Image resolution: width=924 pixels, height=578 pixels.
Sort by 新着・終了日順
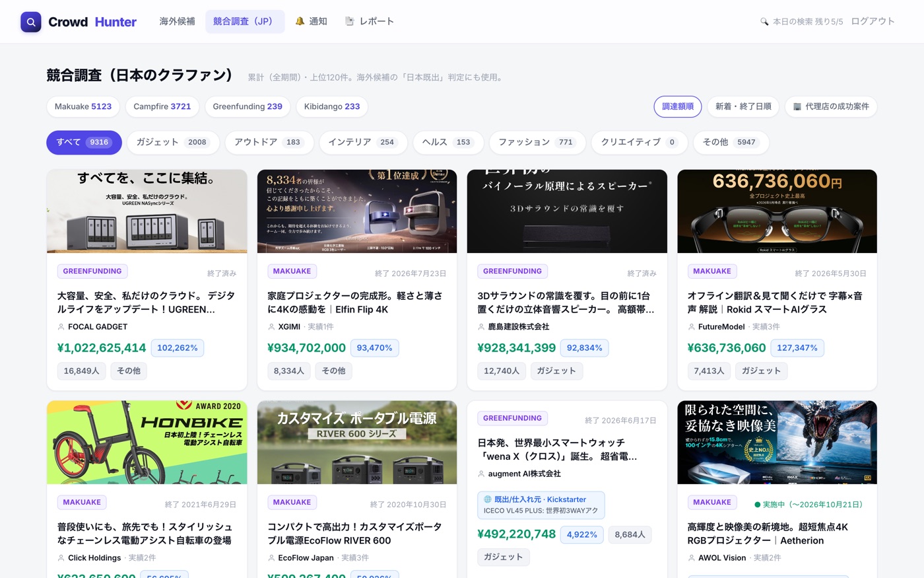click(x=743, y=106)
